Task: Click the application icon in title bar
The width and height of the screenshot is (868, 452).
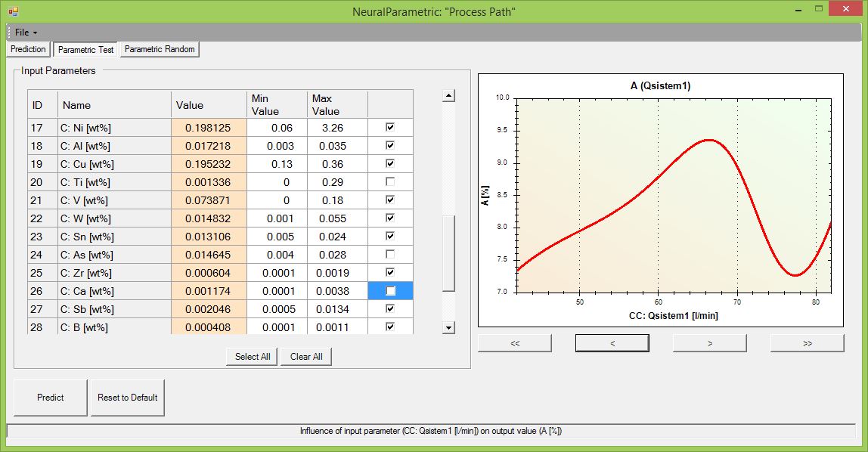Action: (x=13, y=11)
